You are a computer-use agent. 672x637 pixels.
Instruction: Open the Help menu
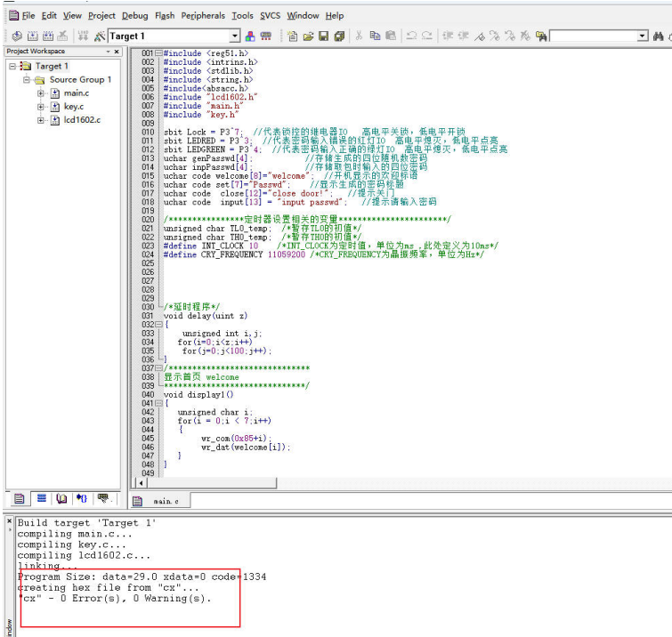coord(335,16)
